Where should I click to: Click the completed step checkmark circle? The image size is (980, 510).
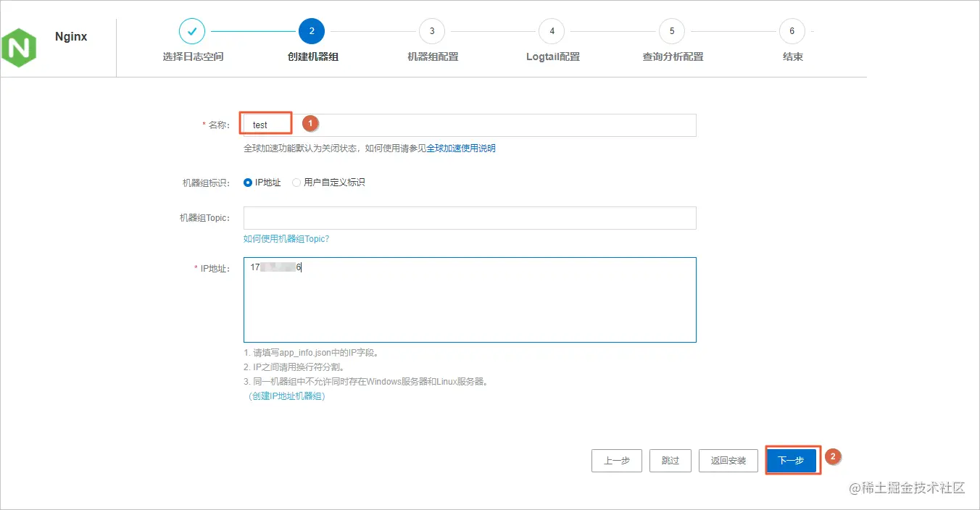(192, 31)
